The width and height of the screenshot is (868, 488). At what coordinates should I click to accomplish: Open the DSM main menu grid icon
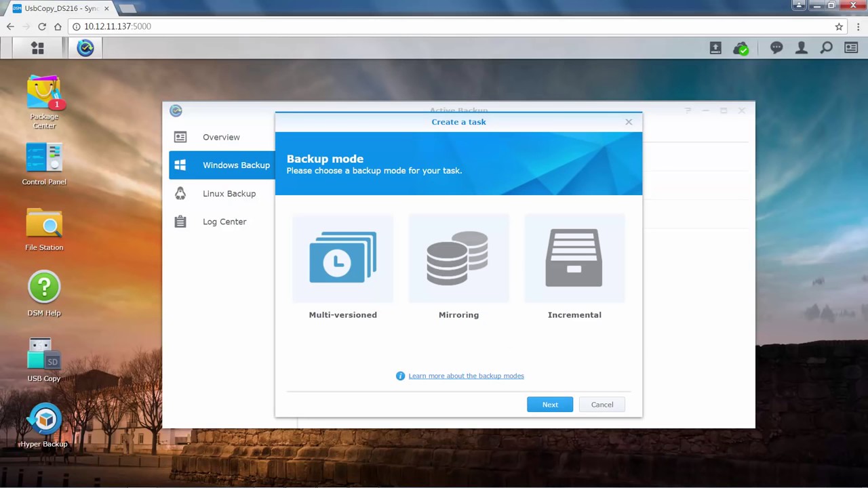pyautogui.click(x=37, y=48)
